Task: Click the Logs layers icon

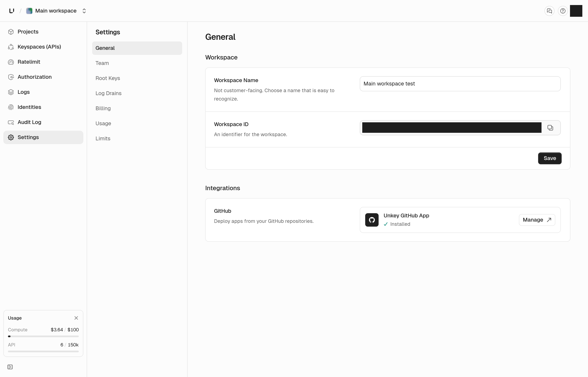Action: pos(11,92)
